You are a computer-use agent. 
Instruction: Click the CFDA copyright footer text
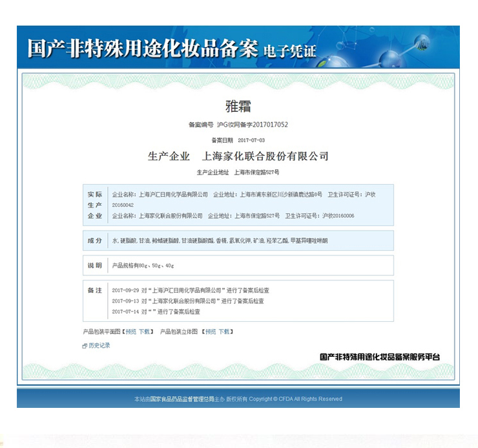pyautogui.click(x=238, y=399)
